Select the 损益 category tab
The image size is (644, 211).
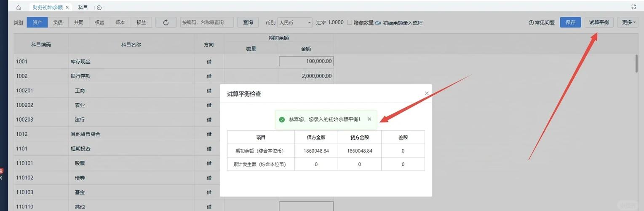point(141,22)
